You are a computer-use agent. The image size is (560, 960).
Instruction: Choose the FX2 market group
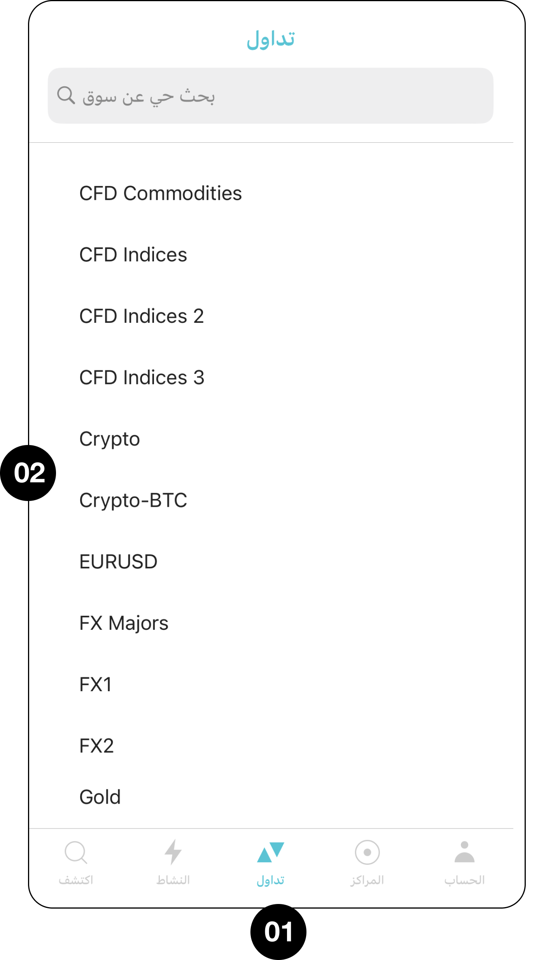coord(97,746)
